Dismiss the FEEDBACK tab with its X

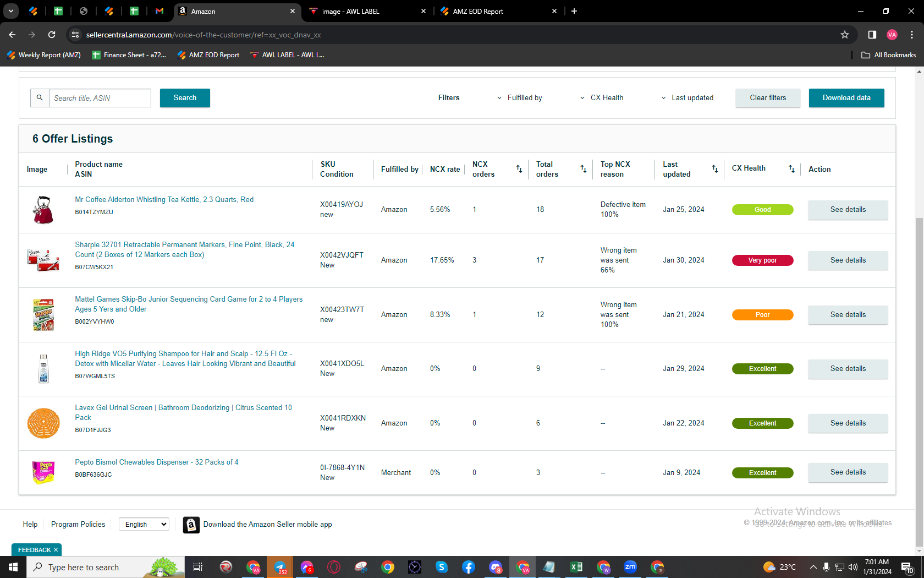point(56,550)
